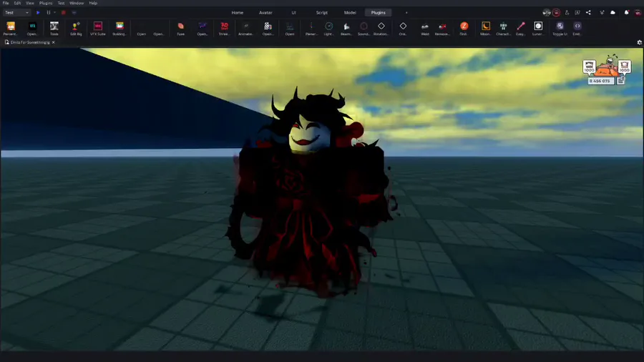Open the Character plugin
Image resolution: width=644 pixels, height=362 pixels.
(503, 28)
